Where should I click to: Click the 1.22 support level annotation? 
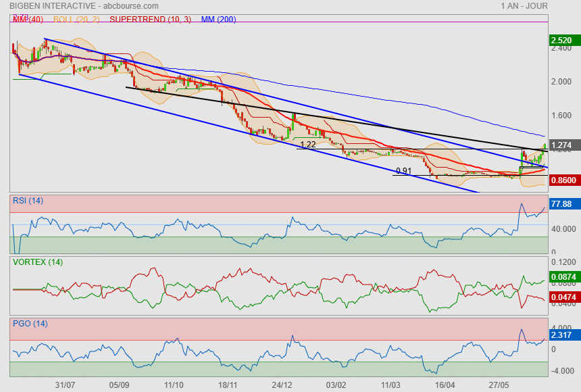(x=307, y=144)
